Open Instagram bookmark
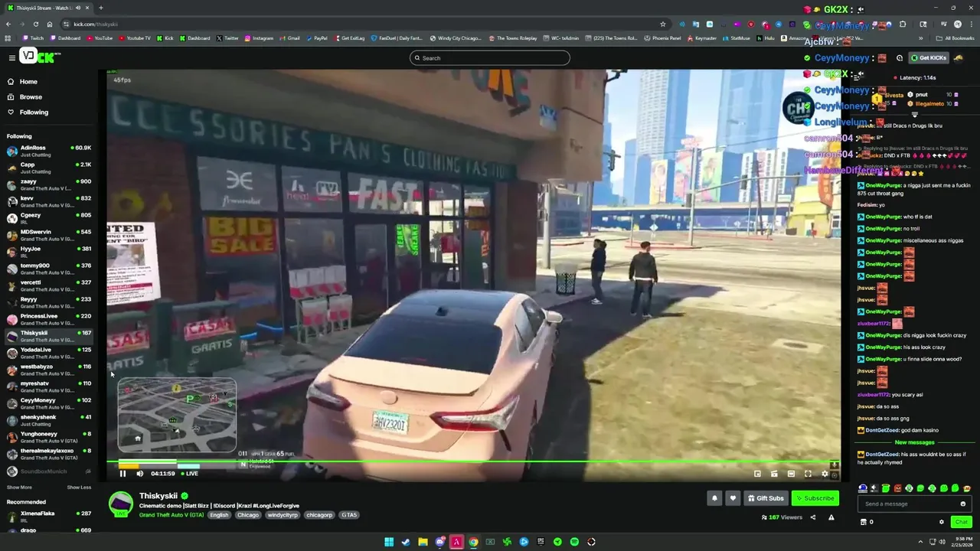The image size is (980, 551). 258,38
